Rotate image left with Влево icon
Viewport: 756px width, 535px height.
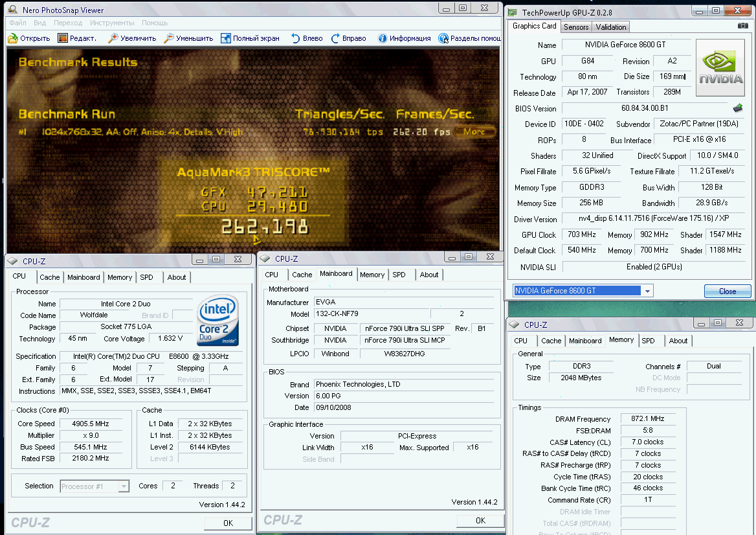296,38
